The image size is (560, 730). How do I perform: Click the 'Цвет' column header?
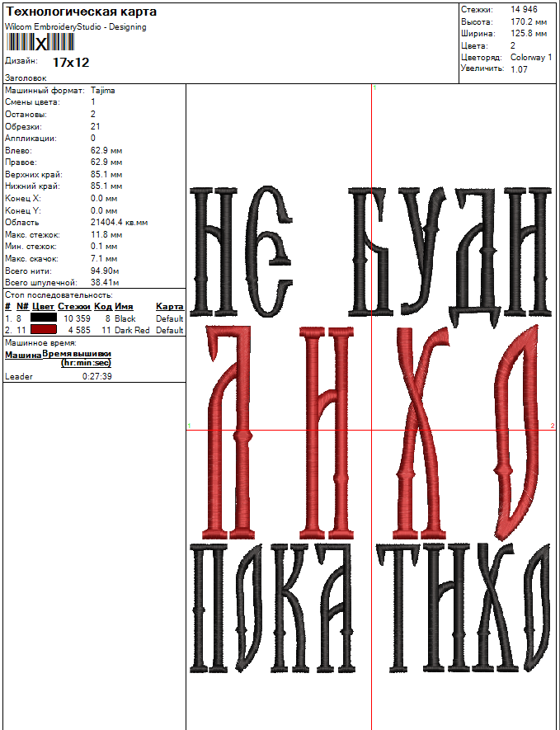click(43, 307)
